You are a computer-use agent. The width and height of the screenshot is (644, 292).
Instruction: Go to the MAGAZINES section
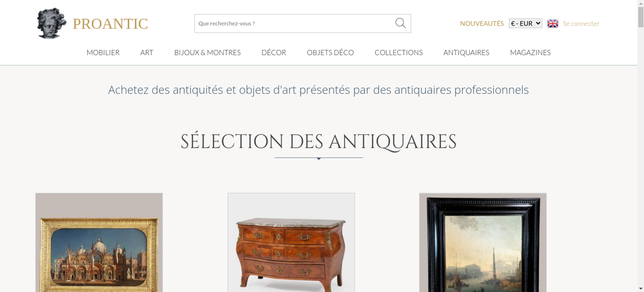[x=530, y=52]
